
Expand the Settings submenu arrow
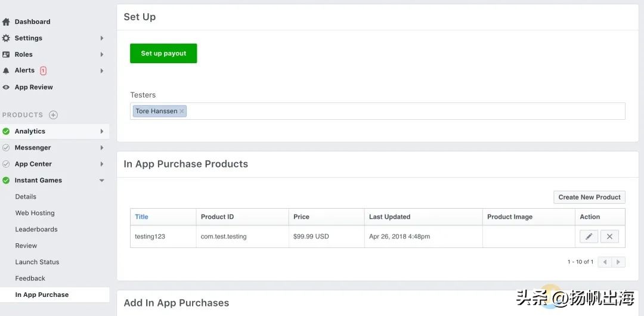(x=102, y=38)
